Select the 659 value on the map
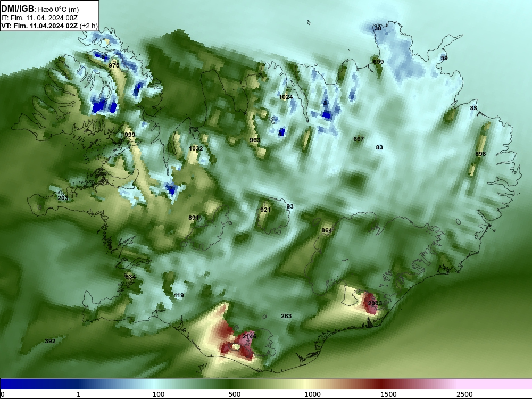The image size is (532, 399). 378,62
